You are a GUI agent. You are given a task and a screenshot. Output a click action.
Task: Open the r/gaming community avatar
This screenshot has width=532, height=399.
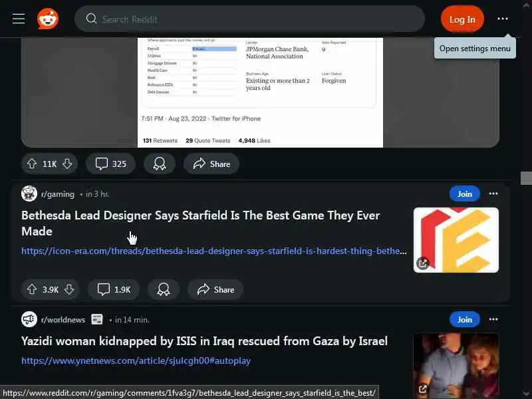coord(29,194)
